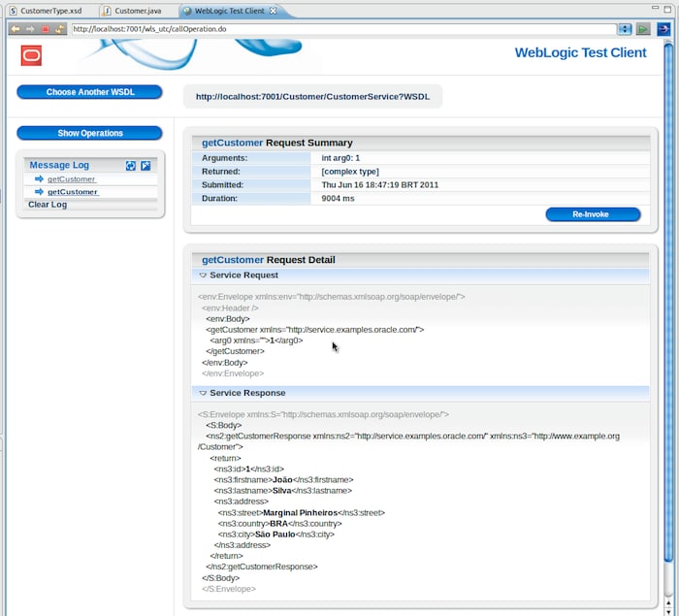679x616 pixels.
Task: Collapse the Service Request section triangle
Action: point(203,276)
